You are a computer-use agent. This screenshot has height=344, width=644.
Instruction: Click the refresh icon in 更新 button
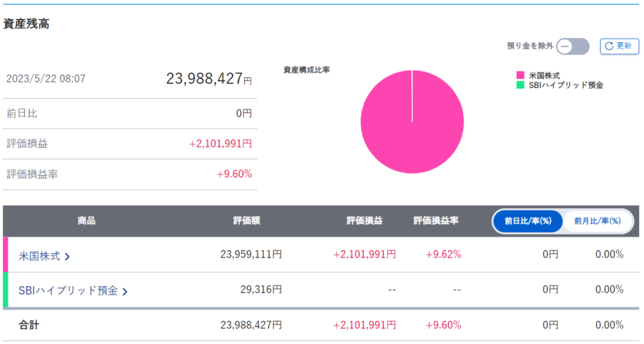tap(609, 46)
